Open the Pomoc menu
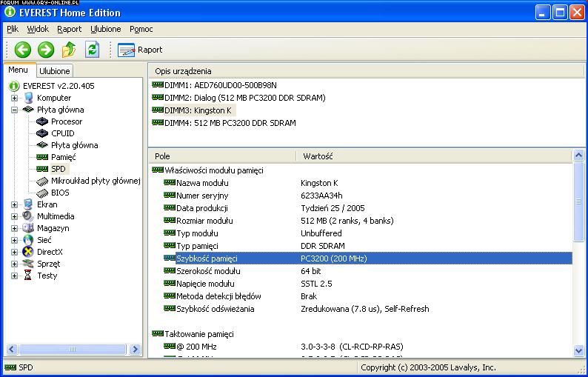Image resolution: width=588 pixels, height=377 pixels. click(x=141, y=29)
